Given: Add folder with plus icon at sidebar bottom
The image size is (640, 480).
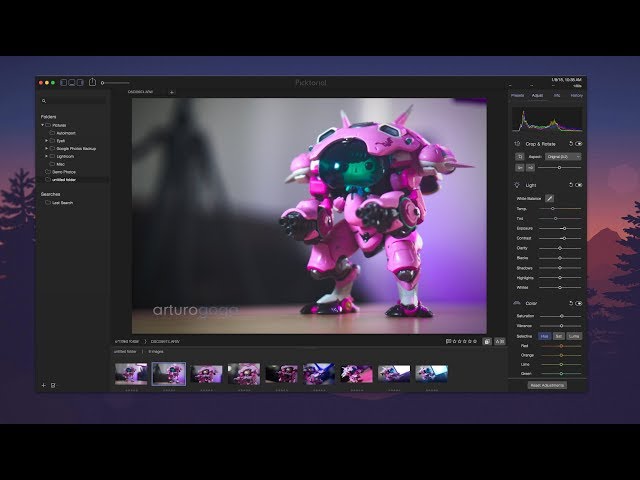Looking at the screenshot, I should (x=44, y=385).
